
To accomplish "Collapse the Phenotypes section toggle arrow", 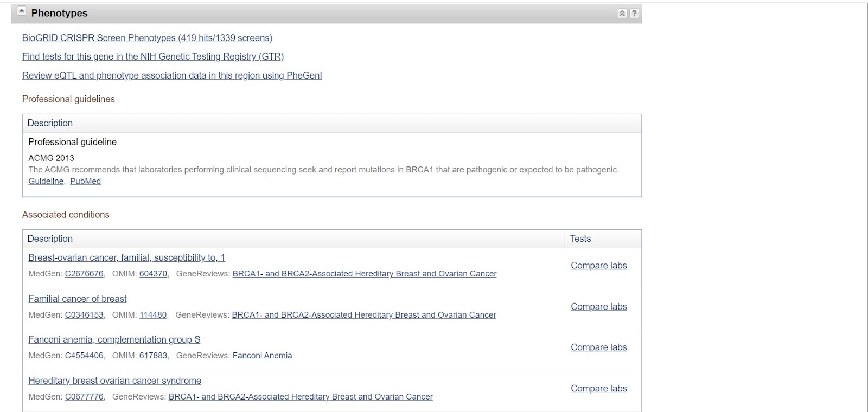I will coord(21,11).
